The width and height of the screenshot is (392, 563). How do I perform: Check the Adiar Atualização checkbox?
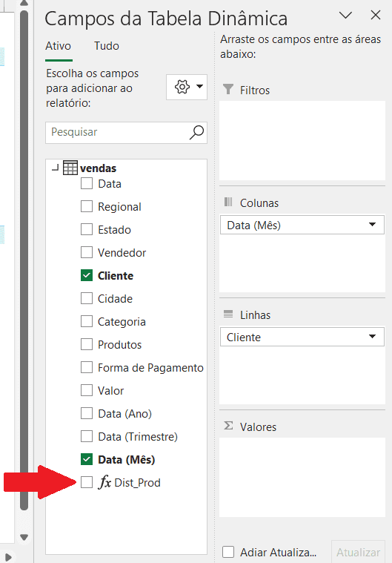228,552
